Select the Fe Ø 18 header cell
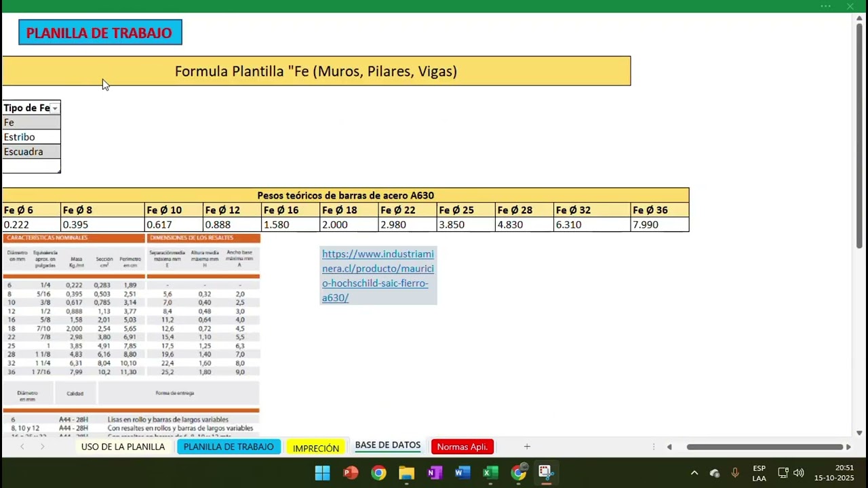Viewport: 868px width, 488px height. 349,210
